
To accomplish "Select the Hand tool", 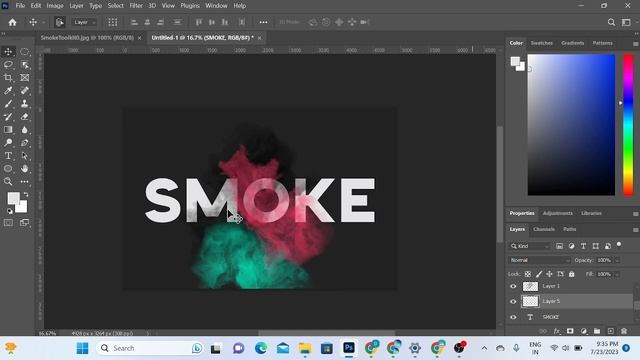I will [x=24, y=169].
